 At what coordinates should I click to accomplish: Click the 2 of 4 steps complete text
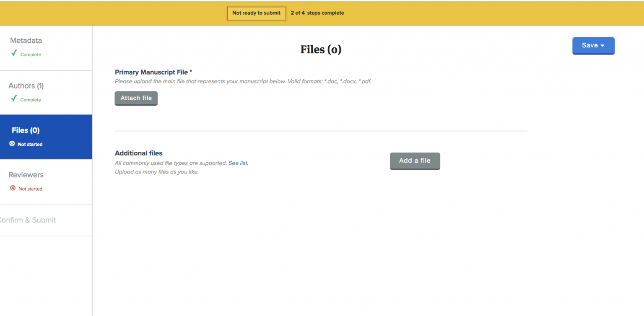[317, 13]
